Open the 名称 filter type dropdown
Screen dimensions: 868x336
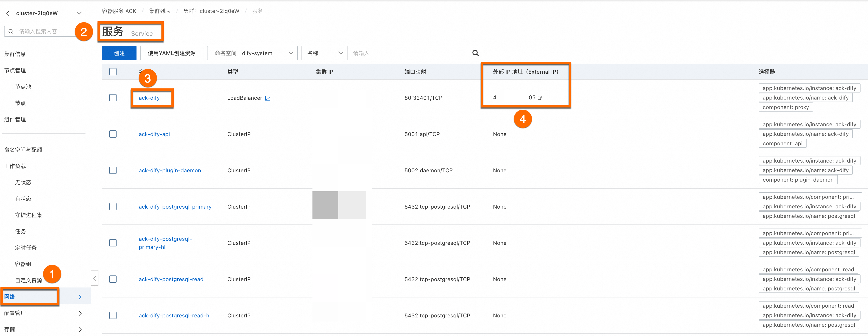(x=324, y=53)
